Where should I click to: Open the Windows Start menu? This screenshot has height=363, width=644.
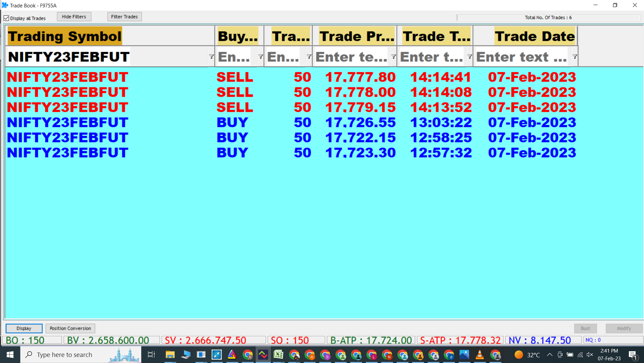click(10, 355)
